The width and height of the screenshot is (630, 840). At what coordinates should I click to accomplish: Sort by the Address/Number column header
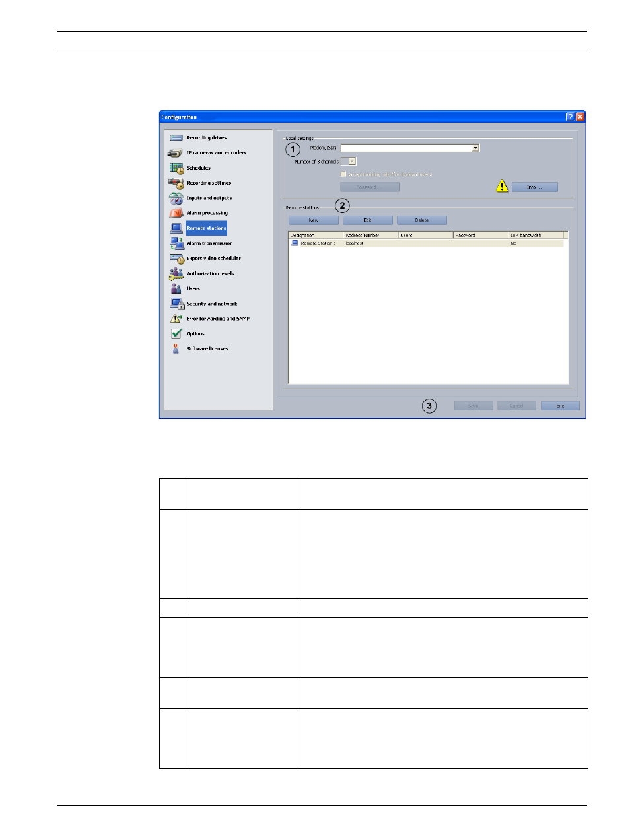click(x=370, y=235)
